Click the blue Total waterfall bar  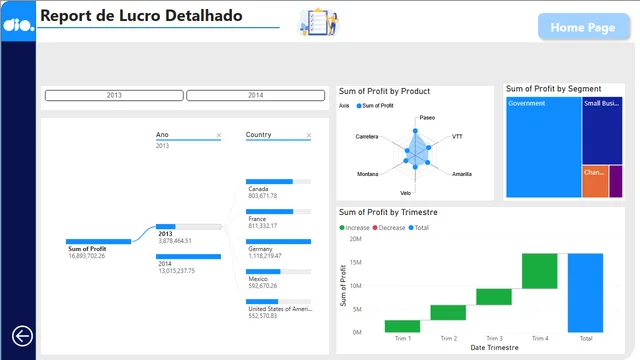(x=585, y=293)
